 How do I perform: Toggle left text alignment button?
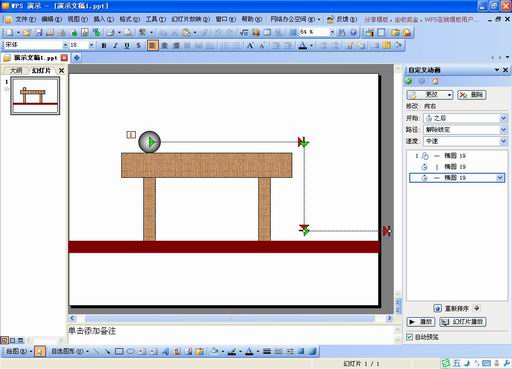point(153,45)
